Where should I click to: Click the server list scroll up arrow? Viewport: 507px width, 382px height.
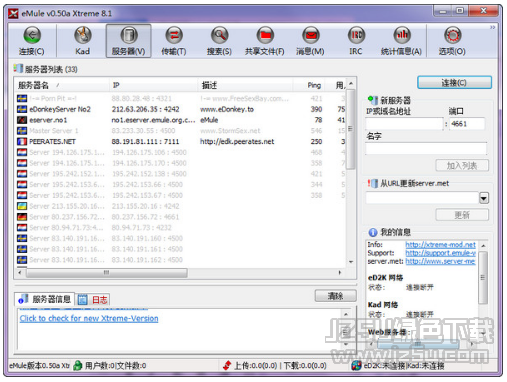coord(351,83)
